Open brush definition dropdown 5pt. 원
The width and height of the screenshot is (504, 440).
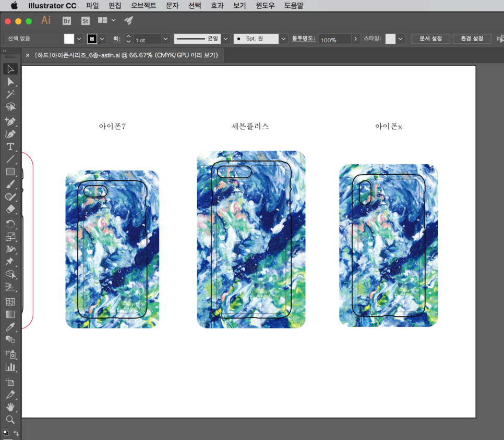pos(283,39)
